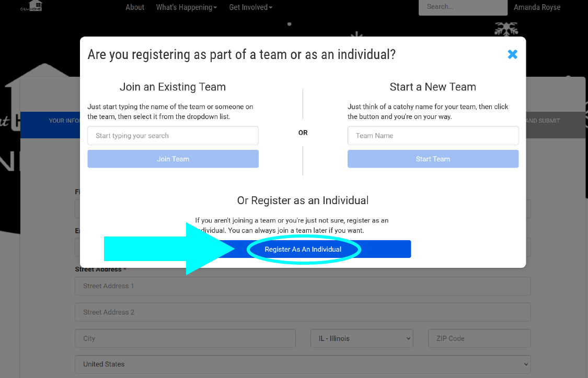Image resolution: width=588 pixels, height=378 pixels.
Task: Click the home logo icon
Action: point(31,6)
